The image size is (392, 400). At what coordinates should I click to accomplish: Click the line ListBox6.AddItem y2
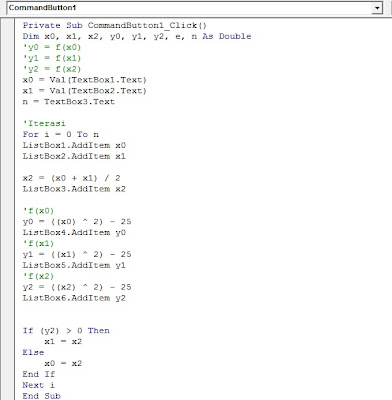click(x=74, y=298)
